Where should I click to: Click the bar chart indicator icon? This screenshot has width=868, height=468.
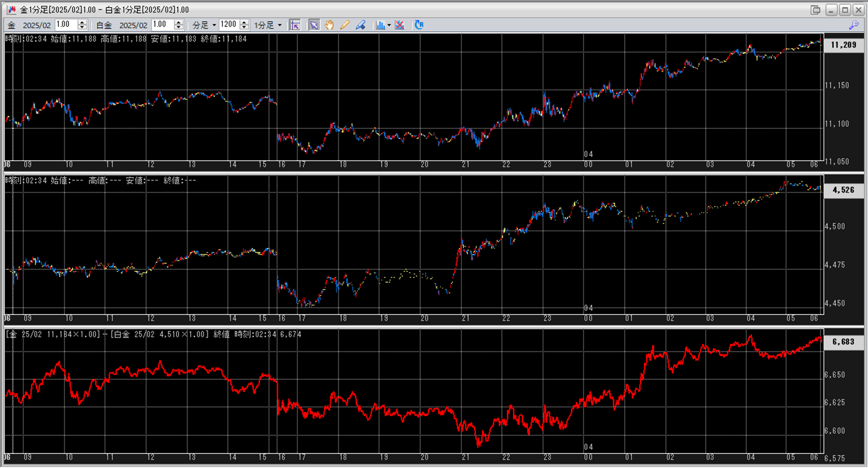[380, 25]
